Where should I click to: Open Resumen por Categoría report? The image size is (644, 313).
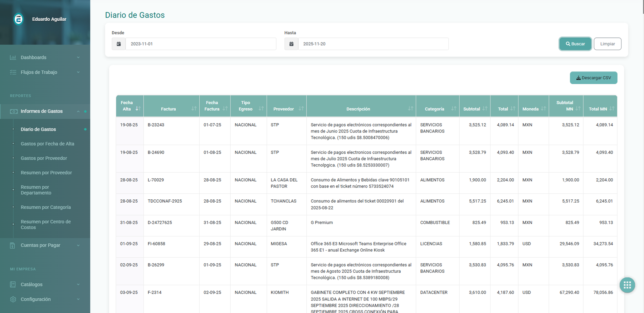(45, 207)
